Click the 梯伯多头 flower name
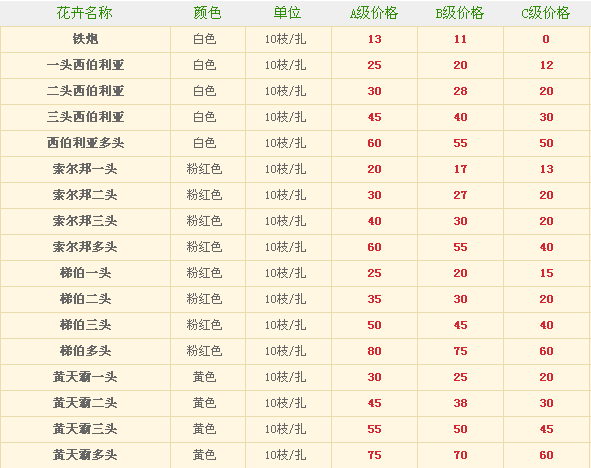The height and width of the screenshot is (468, 591). tap(86, 351)
